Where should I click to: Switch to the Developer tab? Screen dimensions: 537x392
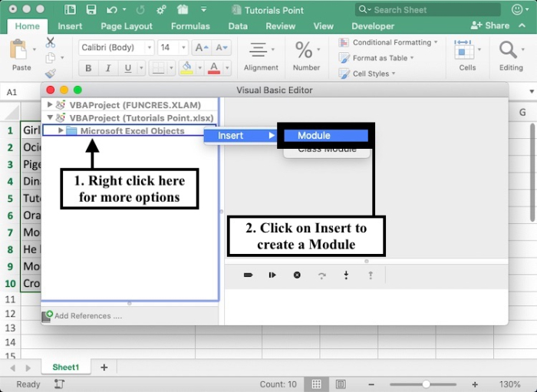(x=373, y=26)
